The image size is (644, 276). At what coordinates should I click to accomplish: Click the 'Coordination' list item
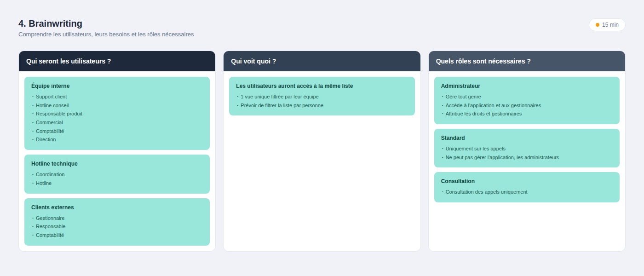point(50,174)
